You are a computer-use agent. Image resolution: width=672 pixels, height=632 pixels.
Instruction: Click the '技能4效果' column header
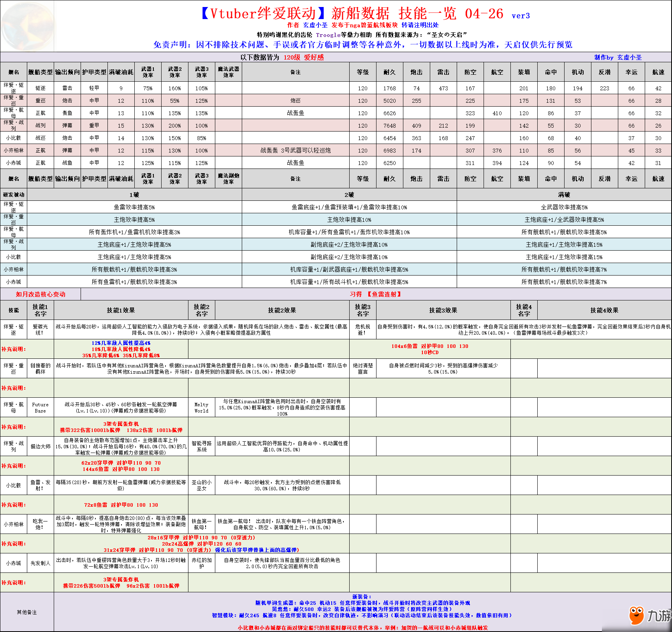tap(604, 310)
